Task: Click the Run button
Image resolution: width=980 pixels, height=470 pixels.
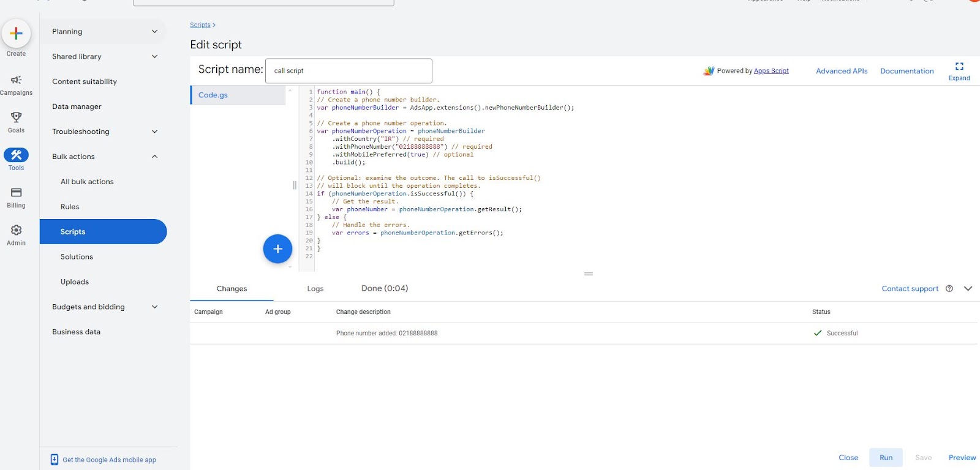Action: tap(886, 458)
